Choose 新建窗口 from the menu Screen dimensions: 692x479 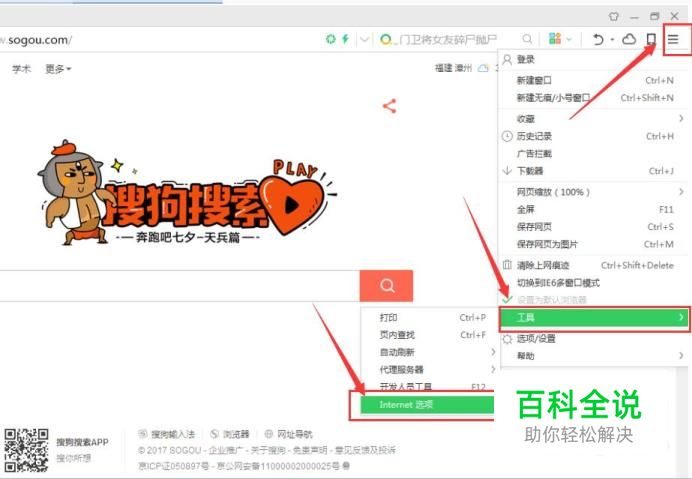click(x=594, y=80)
